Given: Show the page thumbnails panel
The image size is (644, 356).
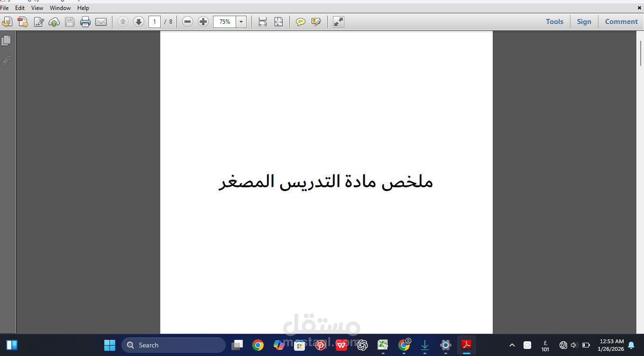Looking at the screenshot, I should (x=6, y=41).
